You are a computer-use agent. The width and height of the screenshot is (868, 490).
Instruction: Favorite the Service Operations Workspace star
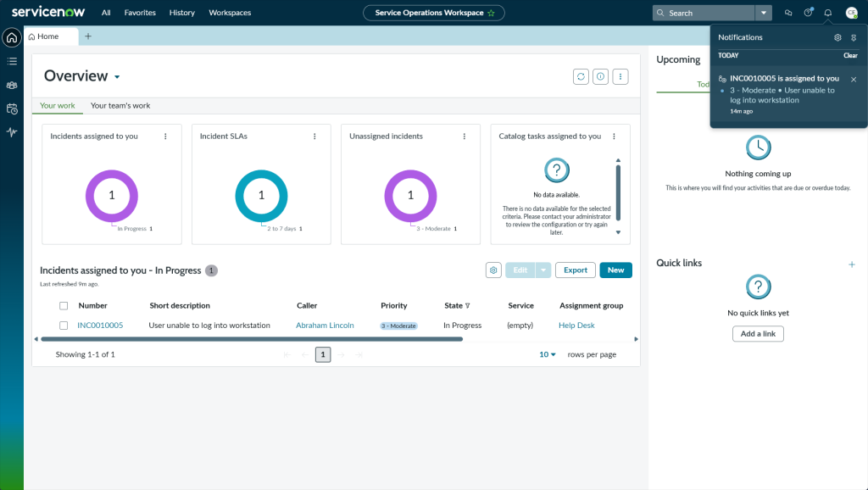tap(491, 14)
